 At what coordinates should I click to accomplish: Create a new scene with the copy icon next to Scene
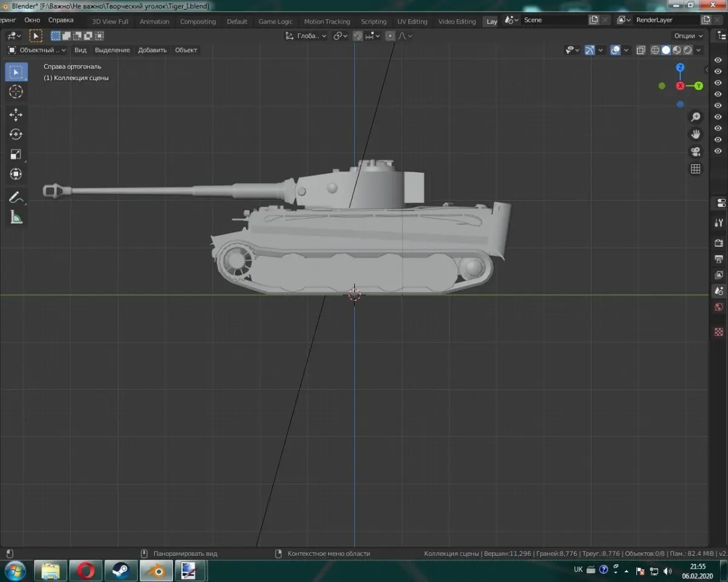coord(594,20)
